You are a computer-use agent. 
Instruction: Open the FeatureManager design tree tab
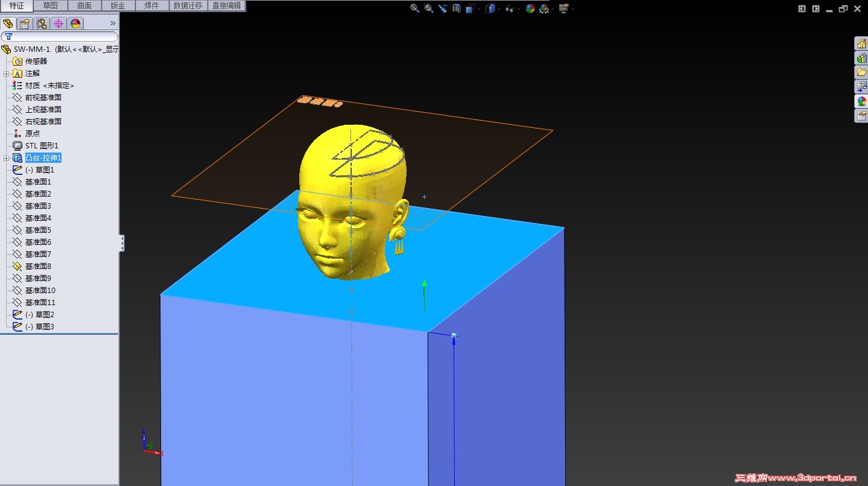[8, 24]
